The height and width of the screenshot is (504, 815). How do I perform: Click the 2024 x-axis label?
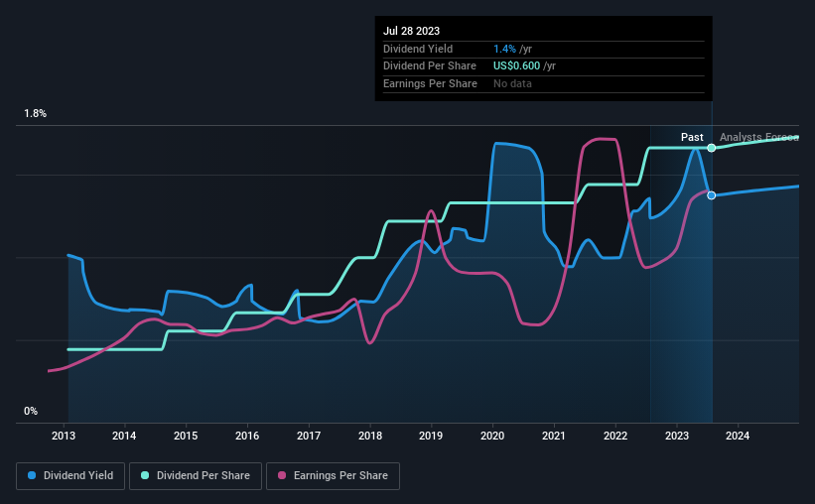(x=738, y=436)
